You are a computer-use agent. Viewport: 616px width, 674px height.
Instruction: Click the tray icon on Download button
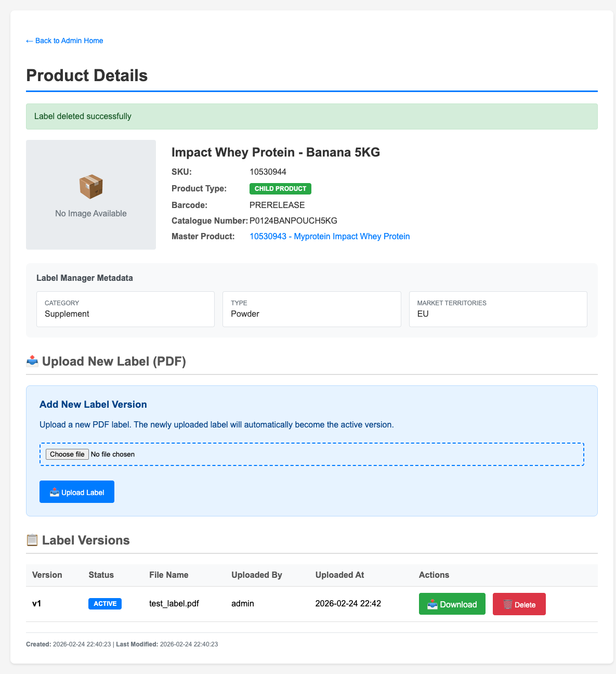[432, 604]
